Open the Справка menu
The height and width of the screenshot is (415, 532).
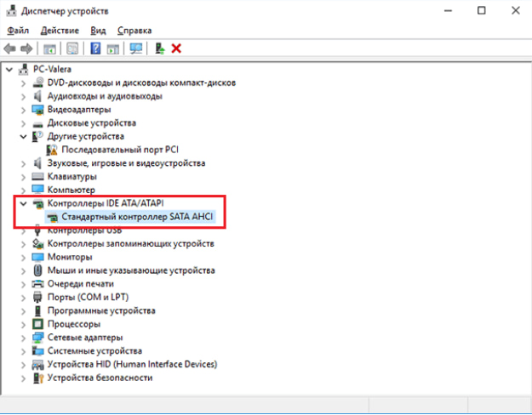(134, 30)
